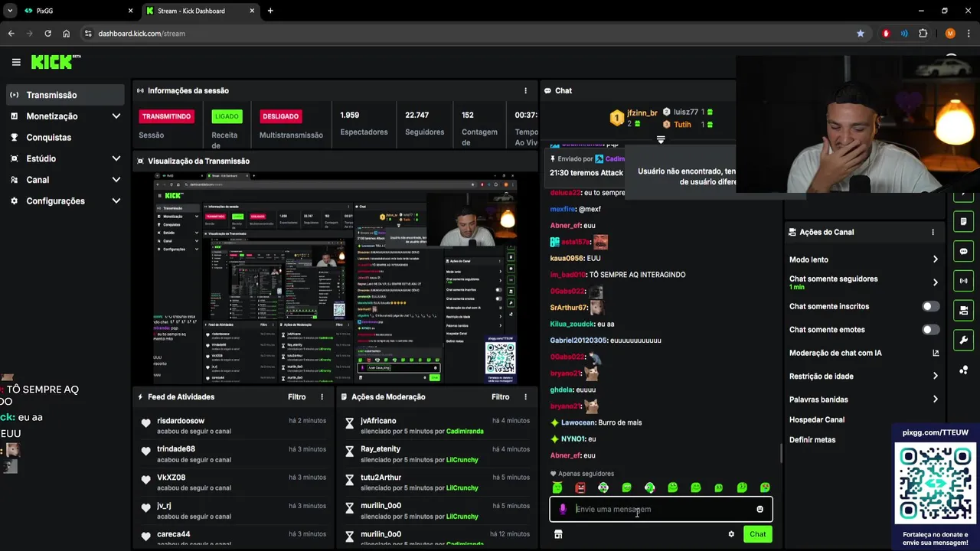
Task: Open Palavras banidas chevron
Action: pyautogui.click(x=935, y=399)
